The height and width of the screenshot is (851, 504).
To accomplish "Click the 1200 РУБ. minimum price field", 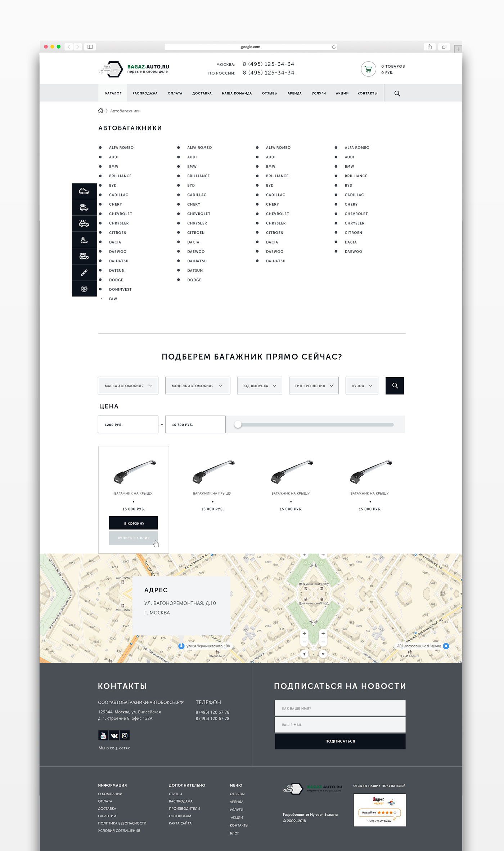I will click(x=128, y=424).
